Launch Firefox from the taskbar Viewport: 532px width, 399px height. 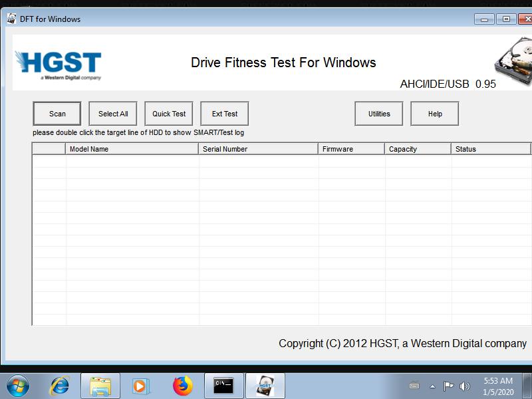coord(182,386)
